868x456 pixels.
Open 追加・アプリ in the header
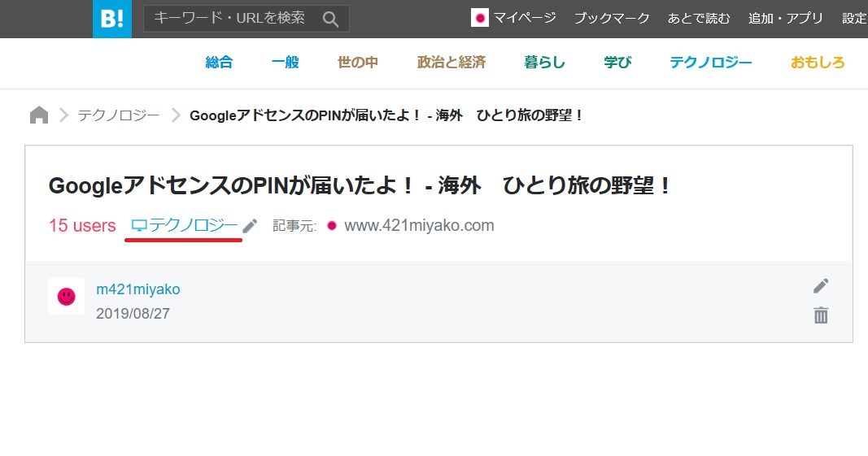pyautogui.click(x=786, y=18)
